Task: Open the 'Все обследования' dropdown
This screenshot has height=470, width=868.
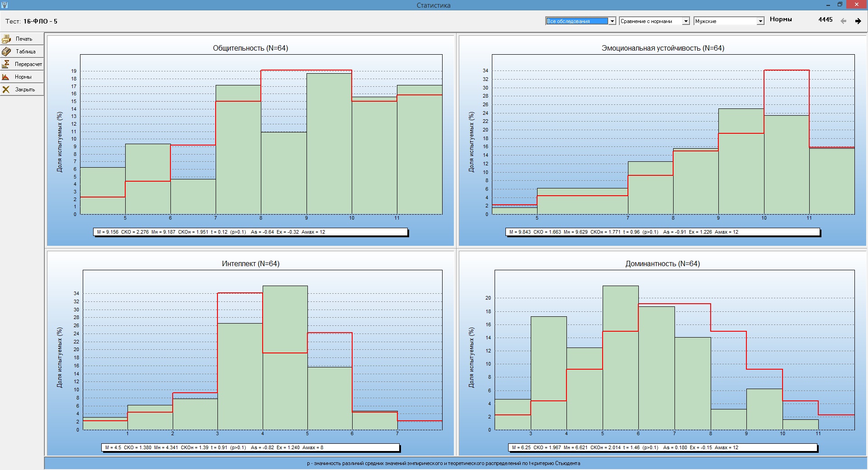Action: [x=612, y=21]
